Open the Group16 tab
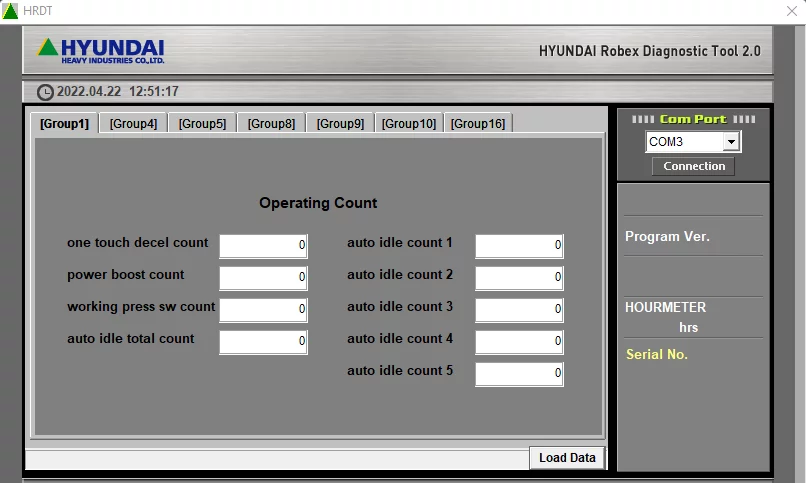This screenshot has height=483, width=806. tap(477, 124)
